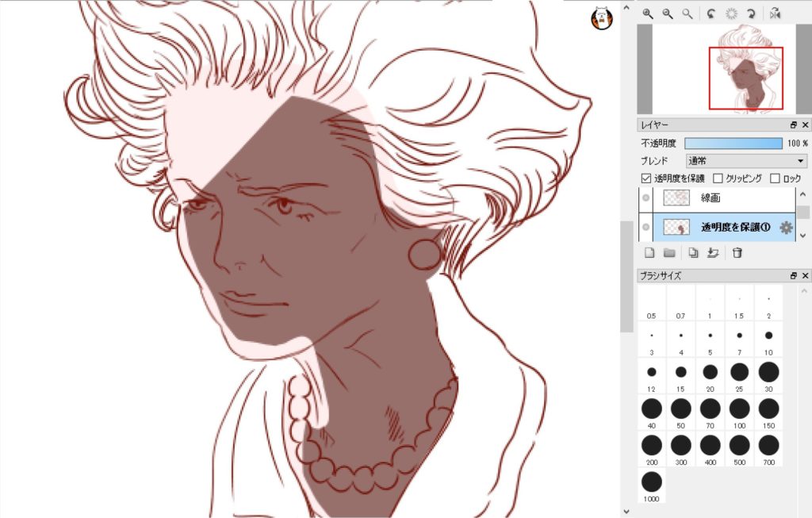Create a new layer
This screenshot has height=518, width=812.
(x=649, y=253)
